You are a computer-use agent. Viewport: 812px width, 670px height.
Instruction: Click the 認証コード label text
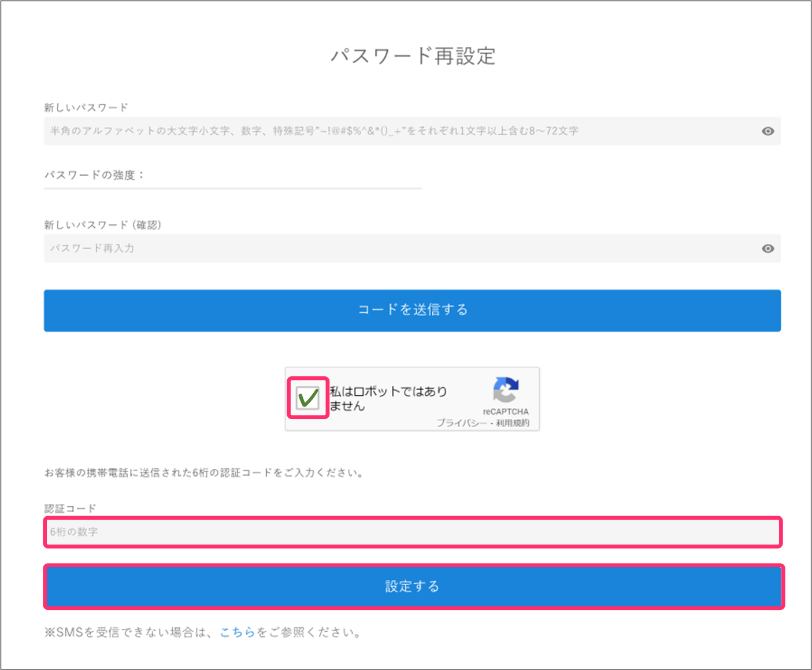[70, 509]
